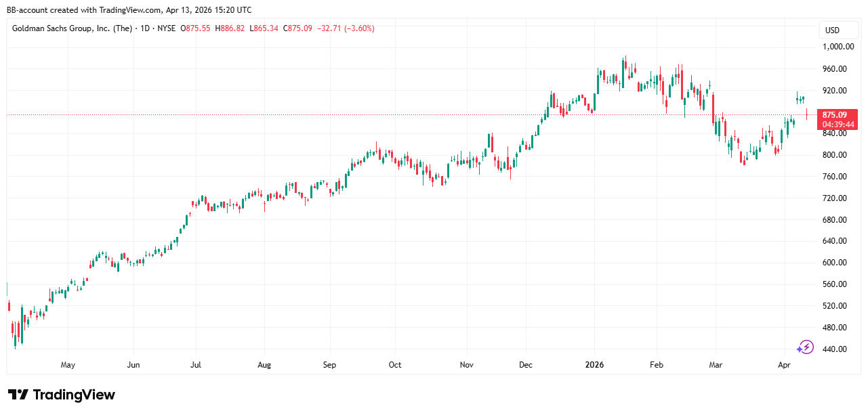Select the 1D interval in chart legend
The height and width of the screenshot is (415, 868).
(x=145, y=28)
